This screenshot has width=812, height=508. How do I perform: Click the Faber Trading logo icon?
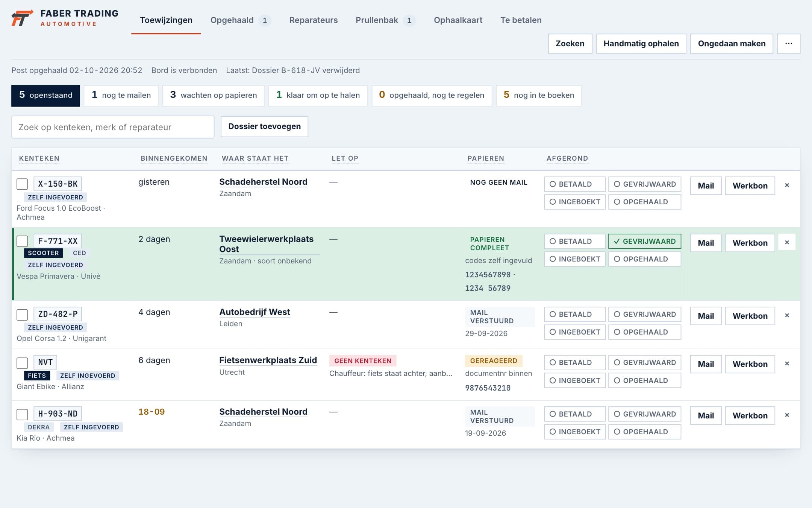[22, 18]
